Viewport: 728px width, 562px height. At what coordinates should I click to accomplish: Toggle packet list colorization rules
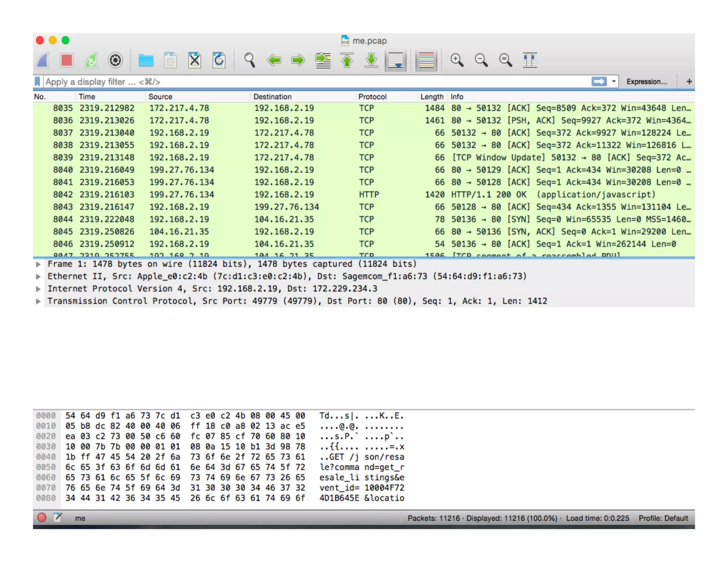pyautogui.click(x=426, y=60)
